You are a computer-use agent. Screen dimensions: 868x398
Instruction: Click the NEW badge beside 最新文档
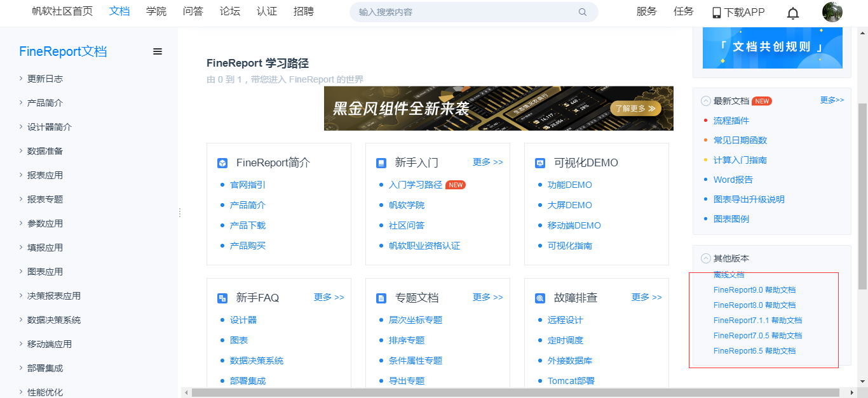762,101
